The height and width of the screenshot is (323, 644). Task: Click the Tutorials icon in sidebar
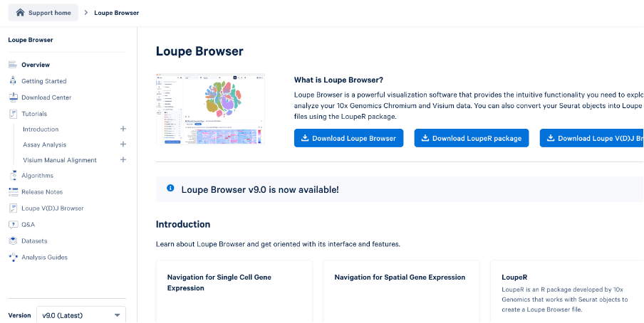[x=13, y=114]
